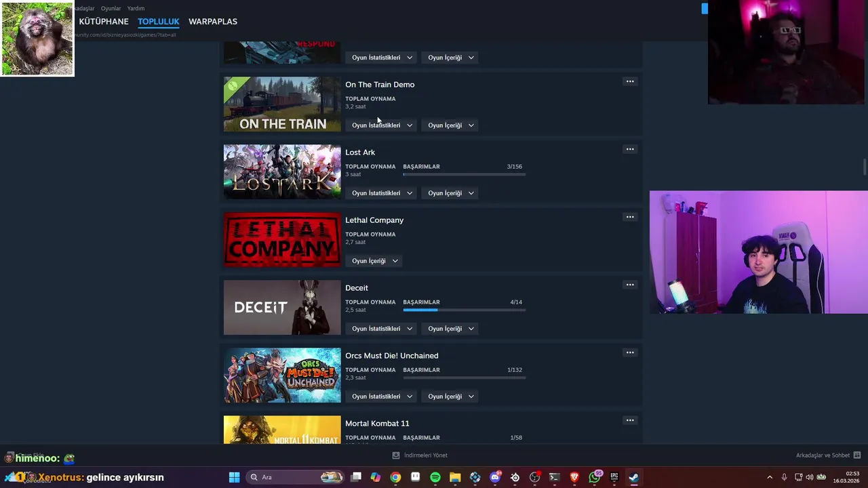This screenshot has width=868, height=488.
Task: Click the Deceit title link
Action: pyautogui.click(x=357, y=288)
